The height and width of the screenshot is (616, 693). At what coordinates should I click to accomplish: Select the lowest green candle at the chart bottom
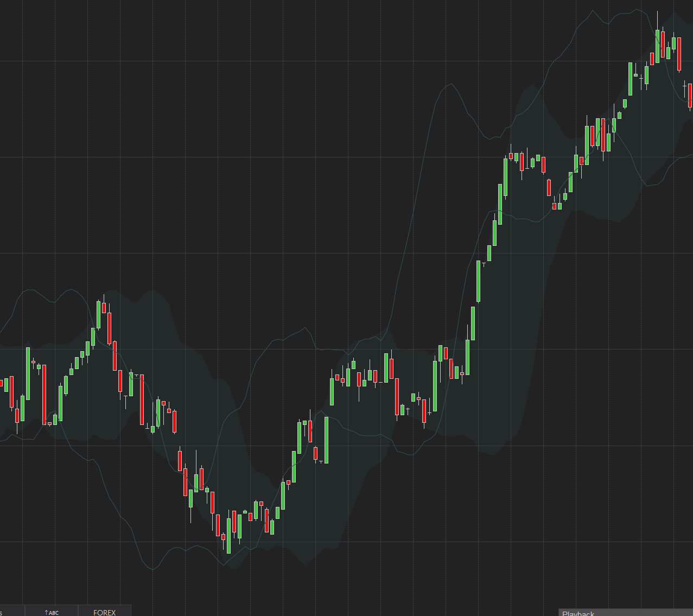[x=228, y=535]
